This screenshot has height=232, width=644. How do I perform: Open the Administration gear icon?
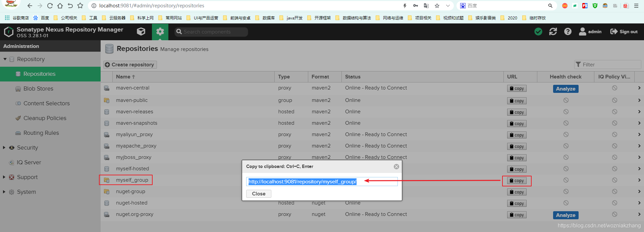pyautogui.click(x=160, y=32)
